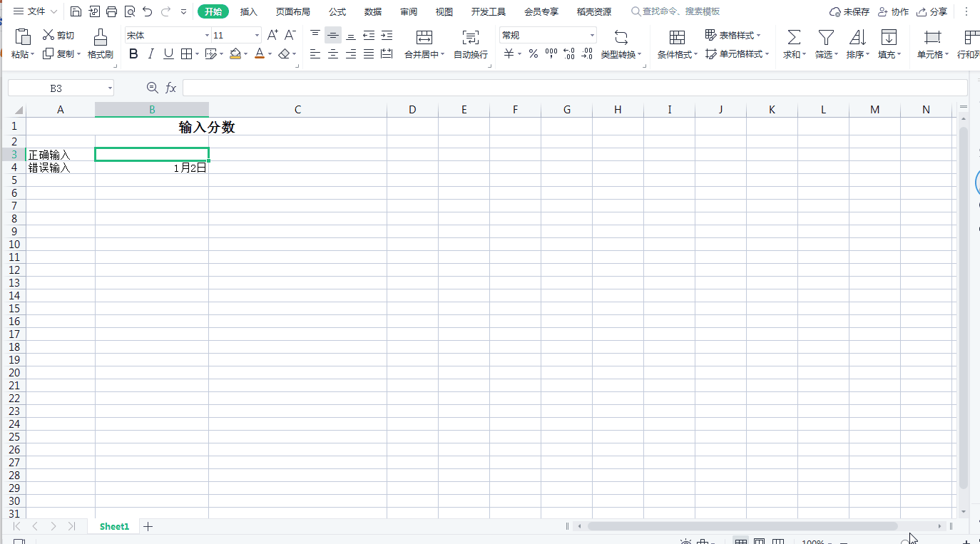Click the Fill (填充) icon

pos(889,37)
